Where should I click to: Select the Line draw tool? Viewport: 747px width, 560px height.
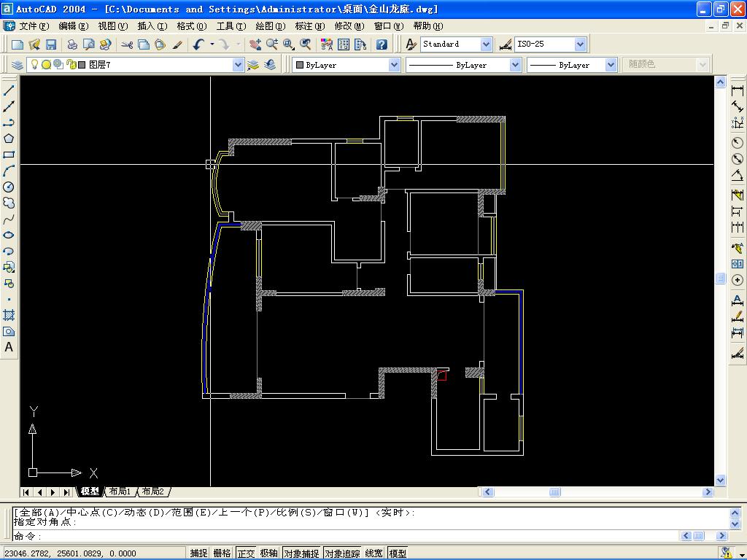click(x=9, y=90)
